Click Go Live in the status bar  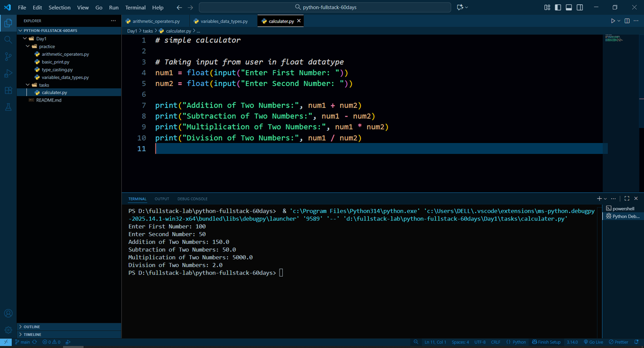pos(595,342)
